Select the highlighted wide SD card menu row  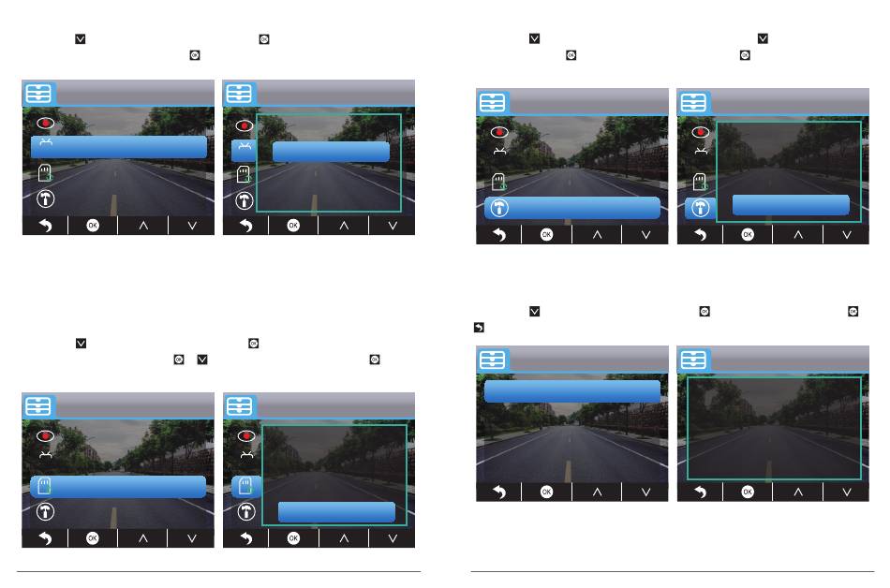point(118,487)
